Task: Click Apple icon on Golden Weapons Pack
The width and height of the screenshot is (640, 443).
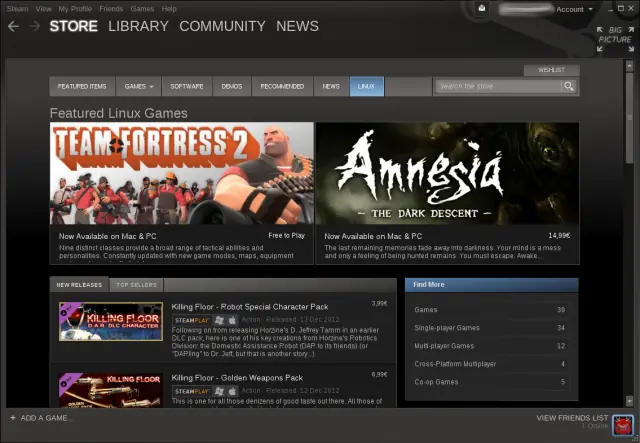Action: [232, 391]
